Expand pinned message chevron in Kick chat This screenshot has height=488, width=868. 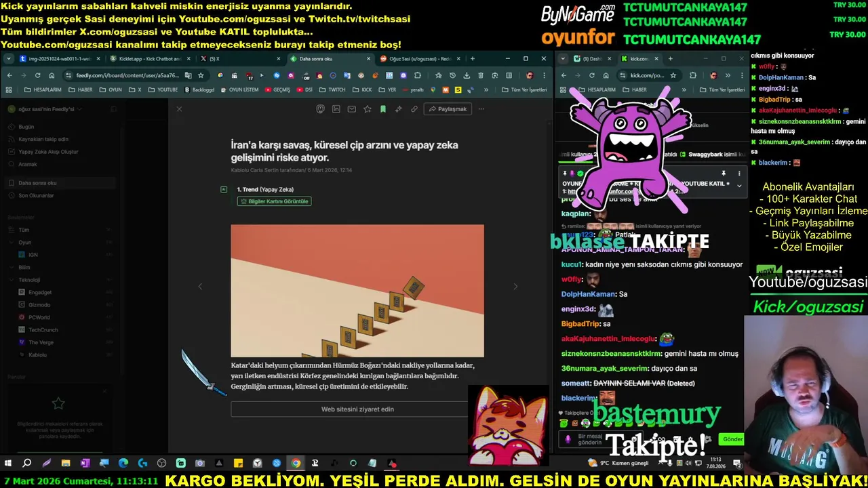click(x=739, y=186)
